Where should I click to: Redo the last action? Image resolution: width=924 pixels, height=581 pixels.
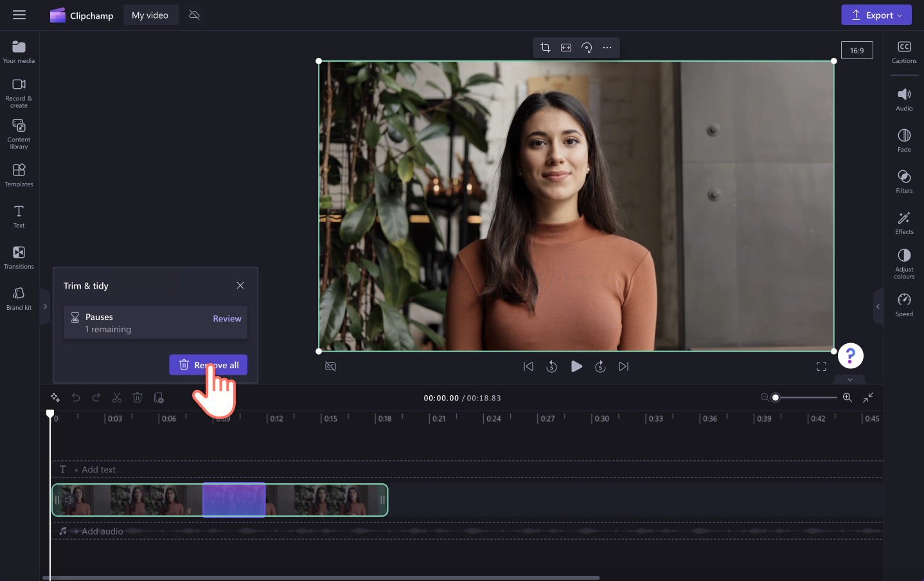pos(96,398)
